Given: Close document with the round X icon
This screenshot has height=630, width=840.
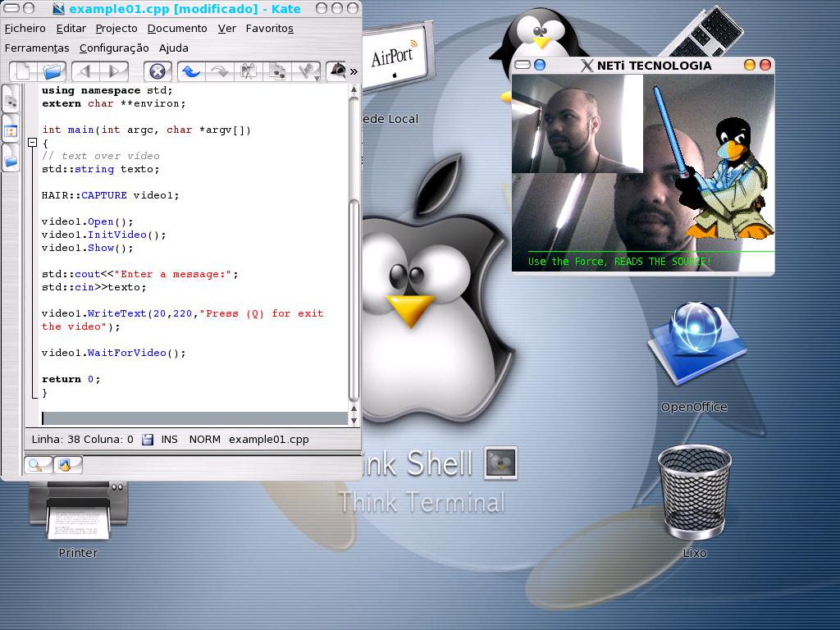Looking at the screenshot, I should 157,71.
